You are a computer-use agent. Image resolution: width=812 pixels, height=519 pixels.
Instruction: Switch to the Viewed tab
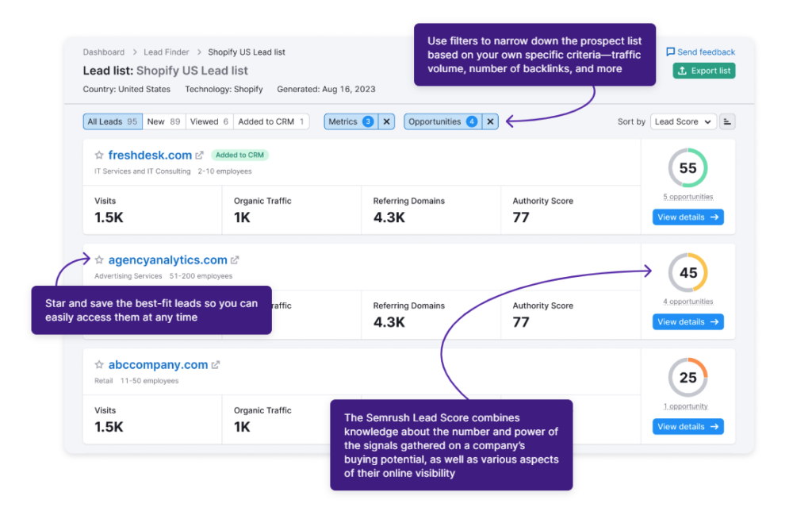pos(208,121)
